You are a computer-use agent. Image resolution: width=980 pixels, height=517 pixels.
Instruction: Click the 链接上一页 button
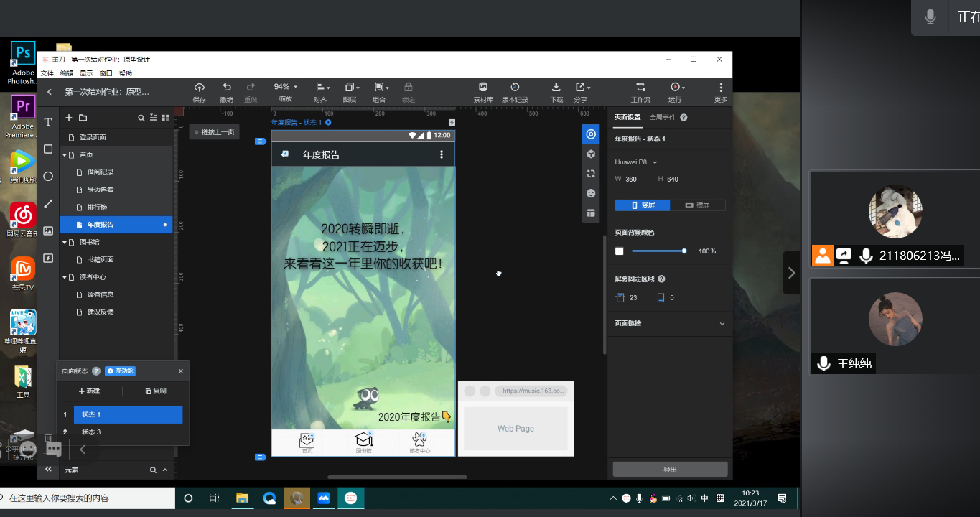tap(215, 132)
